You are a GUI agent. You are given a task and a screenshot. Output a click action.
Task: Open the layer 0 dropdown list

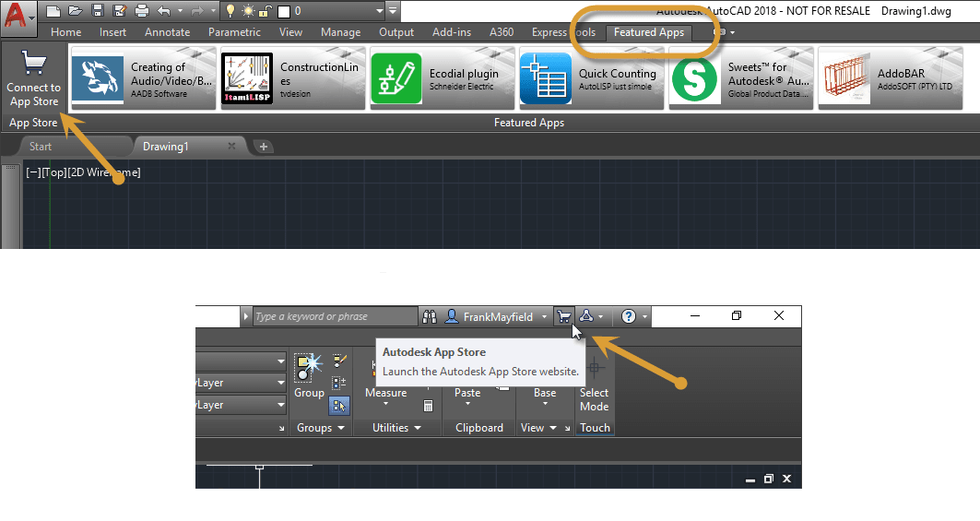click(379, 11)
